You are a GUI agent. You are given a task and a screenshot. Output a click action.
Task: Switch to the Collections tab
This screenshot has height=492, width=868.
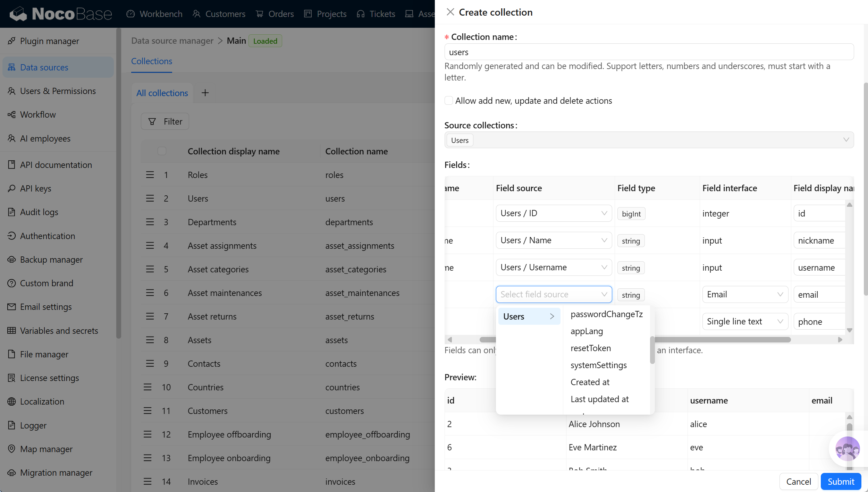(x=152, y=61)
